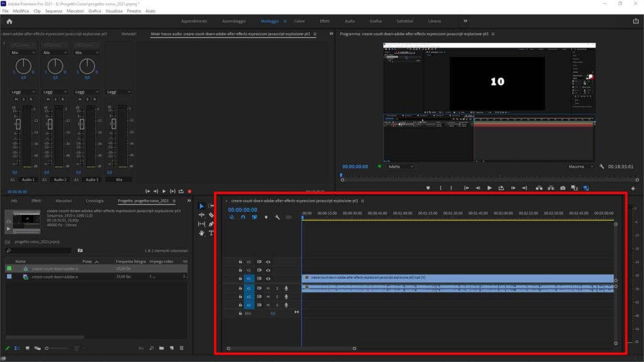
Task: Click the Export Frame camera icon
Action: pyautogui.click(x=562, y=189)
